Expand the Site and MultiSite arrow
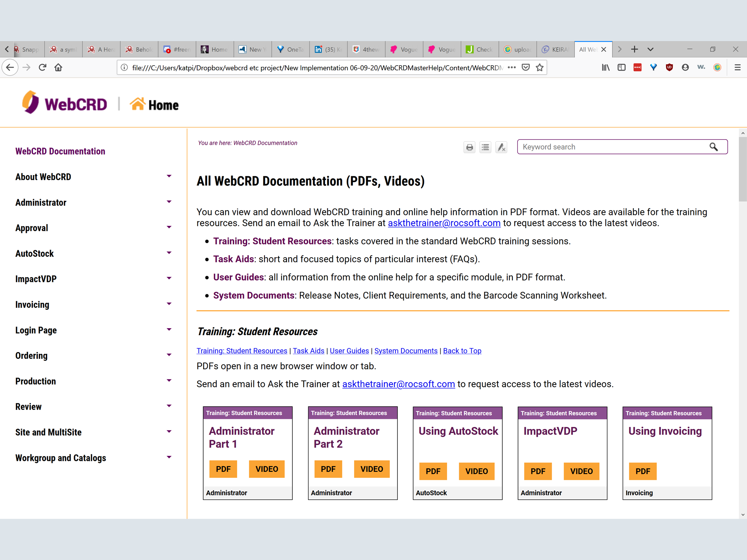 pyautogui.click(x=169, y=432)
